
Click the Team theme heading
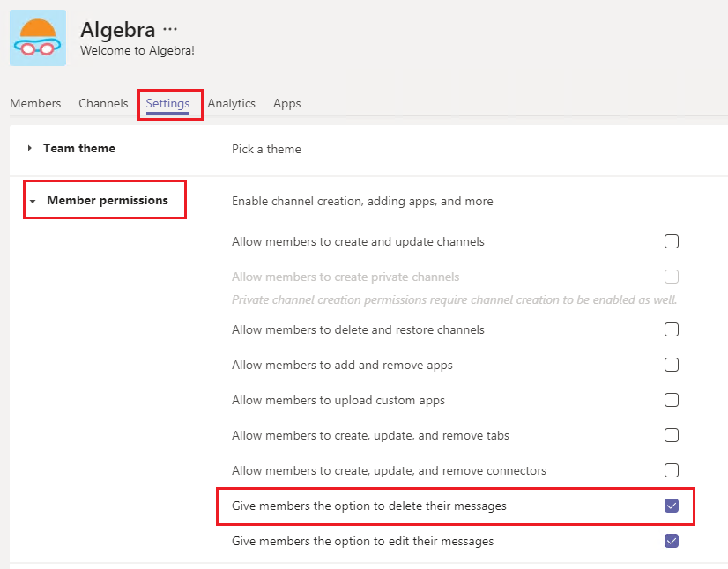click(79, 148)
